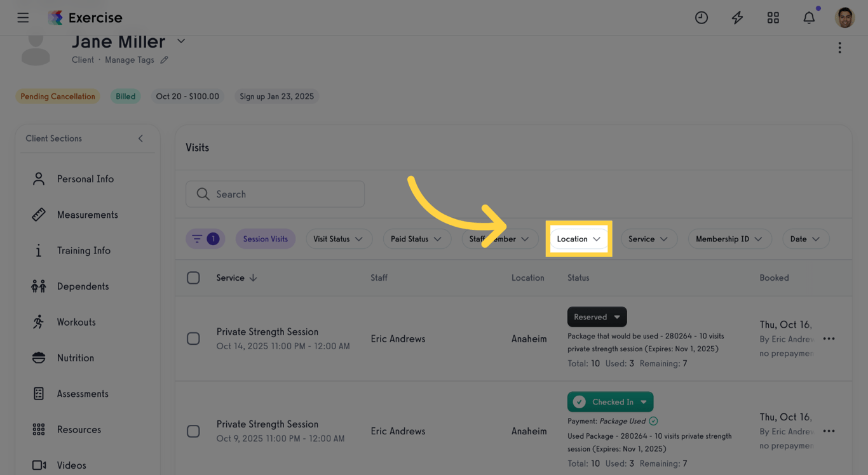The image size is (868, 475).
Task: Open the Location filter dropdown
Action: (x=579, y=239)
